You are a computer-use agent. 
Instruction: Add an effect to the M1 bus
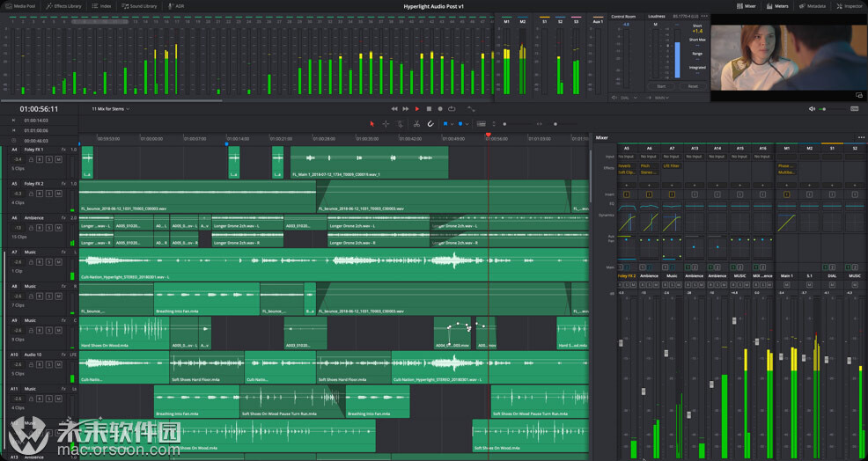pos(786,186)
